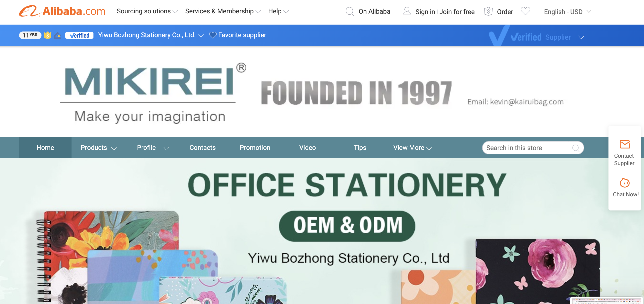
Task: Click Favorite supplier text
Action: point(242,35)
